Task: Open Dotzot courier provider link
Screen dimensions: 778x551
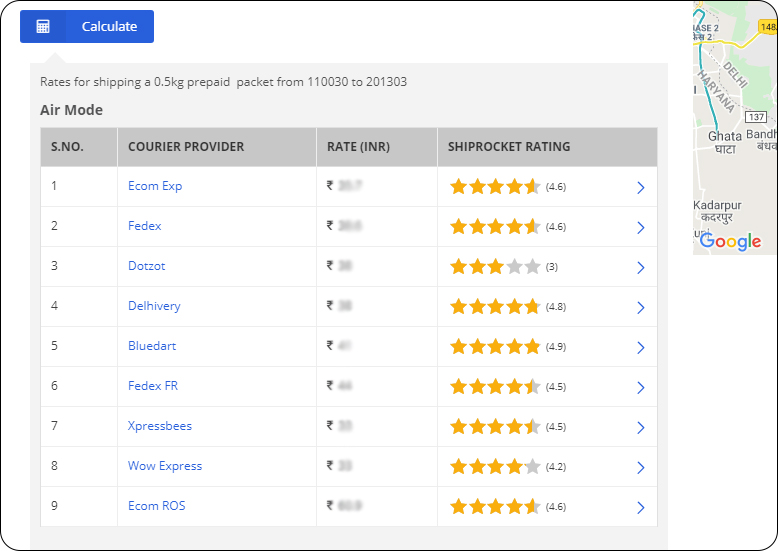Action: pyautogui.click(x=146, y=266)
